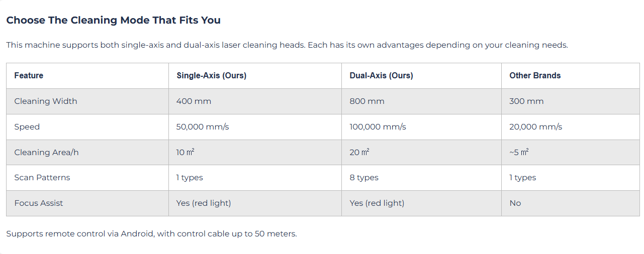
Task: Click the 'No' focus assist cell
Action: 515,203
